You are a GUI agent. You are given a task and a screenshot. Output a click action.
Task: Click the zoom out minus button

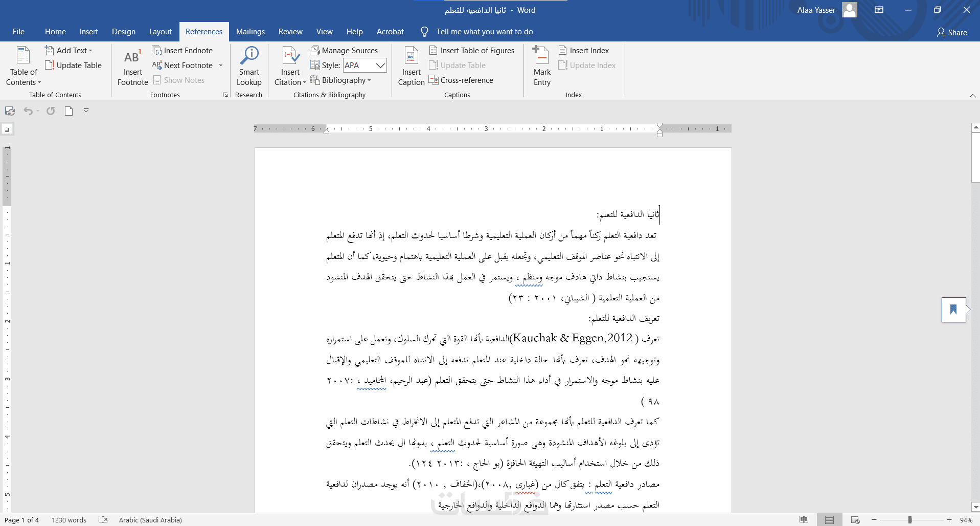point(874,520)
